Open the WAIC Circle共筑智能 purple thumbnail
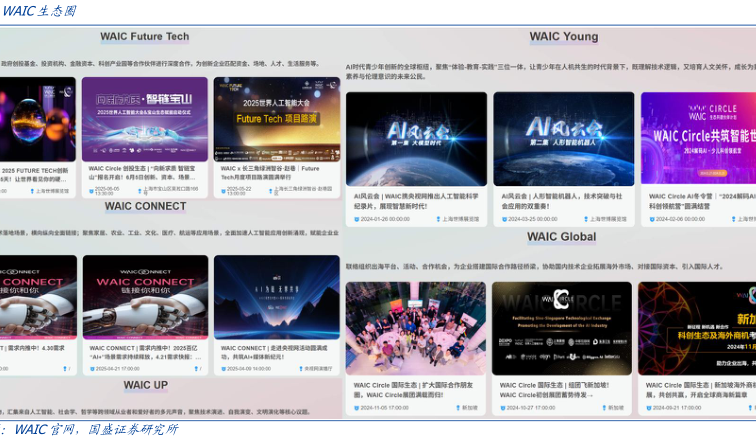Screen dimensions: 756x448 pos(699,138)
